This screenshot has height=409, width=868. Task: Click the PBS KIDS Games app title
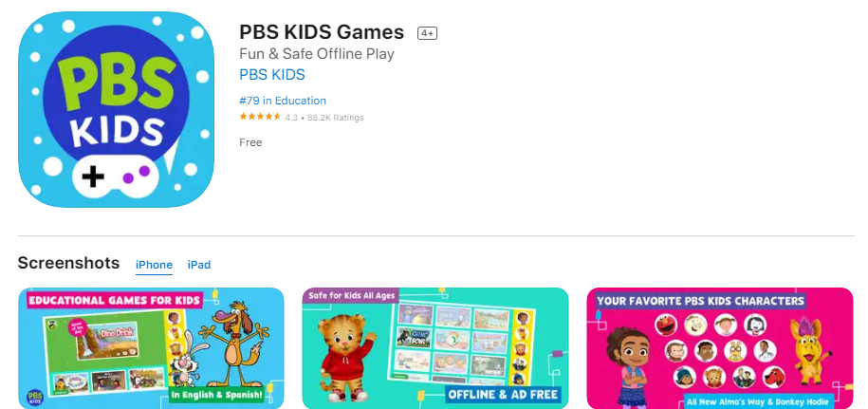(322, 32)
